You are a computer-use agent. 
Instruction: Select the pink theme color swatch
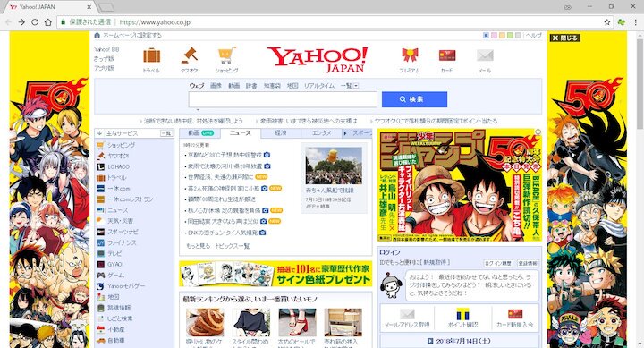point(494,36)
